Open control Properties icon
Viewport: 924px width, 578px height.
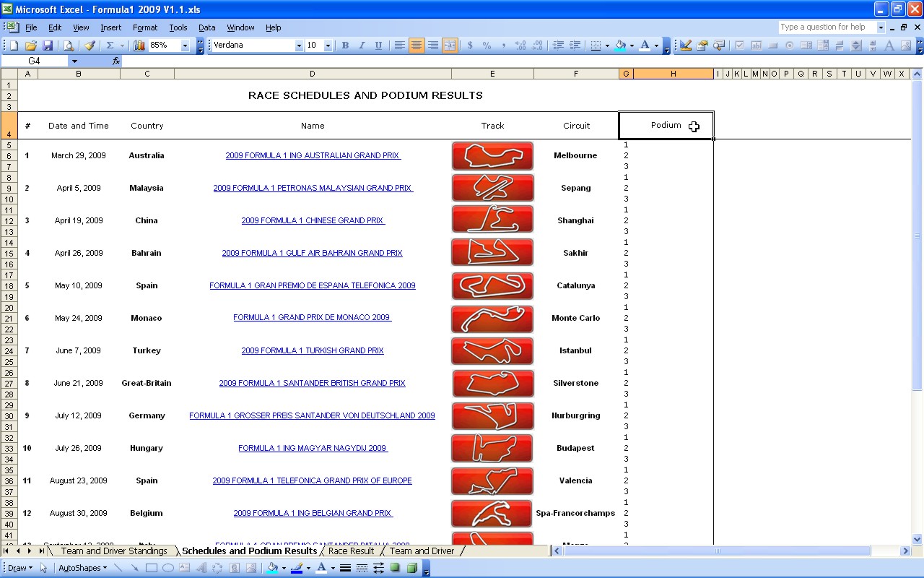coord(702,45)
